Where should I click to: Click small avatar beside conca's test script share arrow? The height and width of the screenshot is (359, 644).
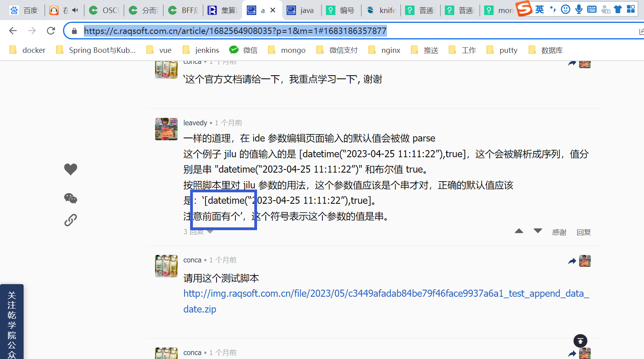585,261
